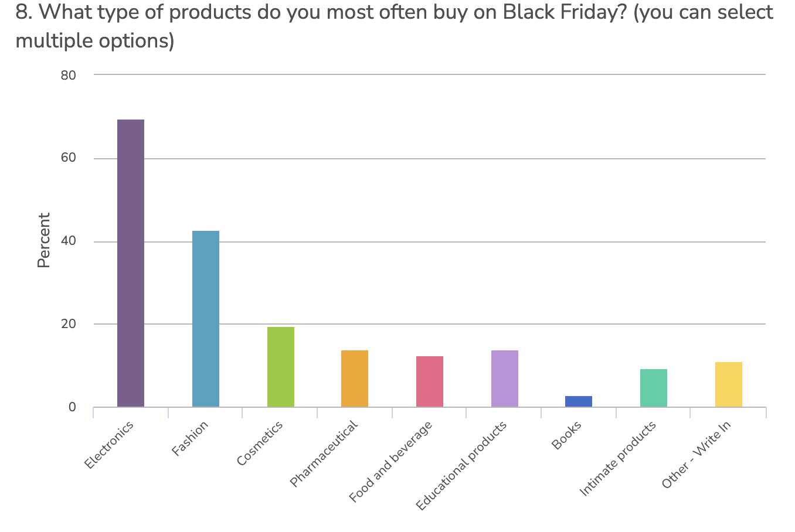Click the Black Friday question title
This screenshot has height=532, width=795.
[394, 26]
